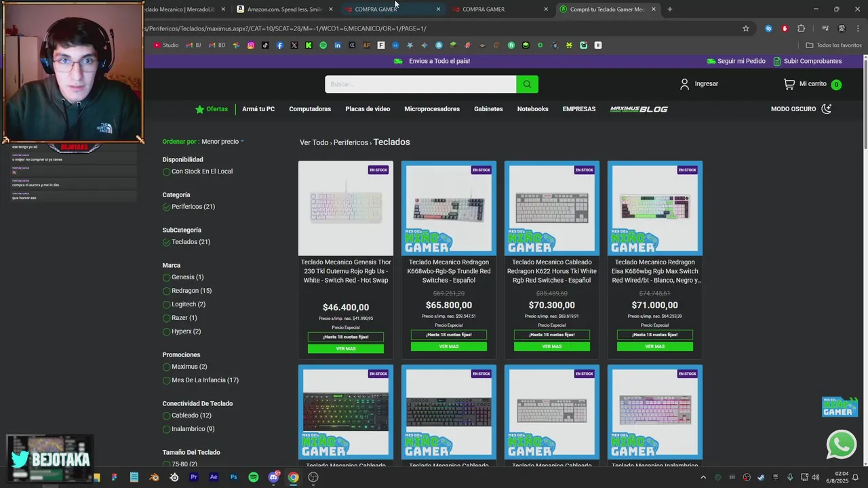The height and width of the screenshot is (488, 868).
Task: Open the Windows notifications bell
Action: (856, 477)
